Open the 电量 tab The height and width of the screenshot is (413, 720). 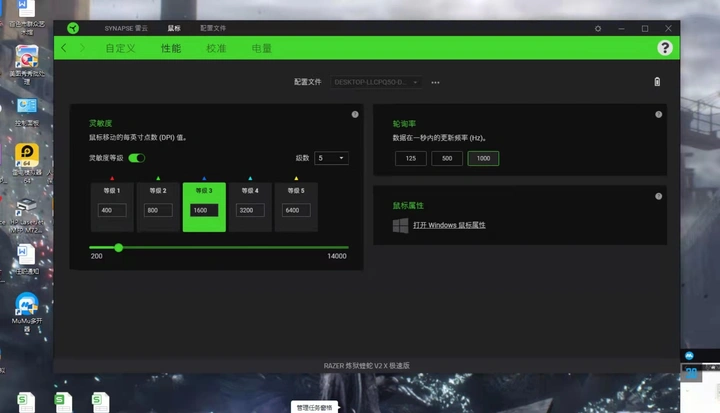[262, 48]
